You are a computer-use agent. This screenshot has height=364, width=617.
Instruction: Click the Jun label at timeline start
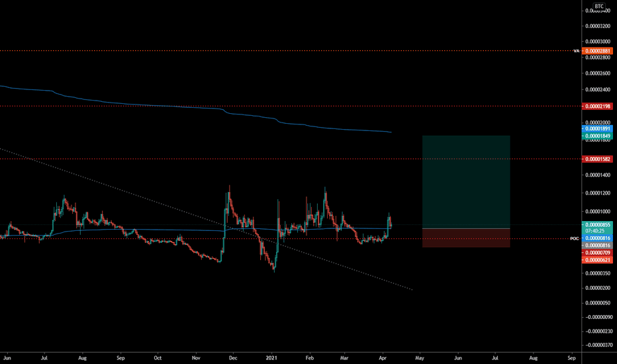pos(7,358)
